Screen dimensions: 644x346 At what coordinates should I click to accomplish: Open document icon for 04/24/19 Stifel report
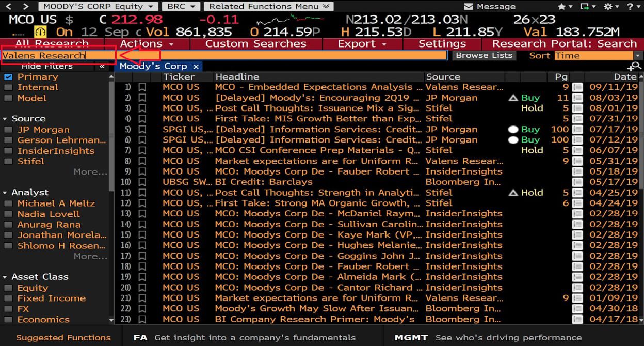click(577, 203)
